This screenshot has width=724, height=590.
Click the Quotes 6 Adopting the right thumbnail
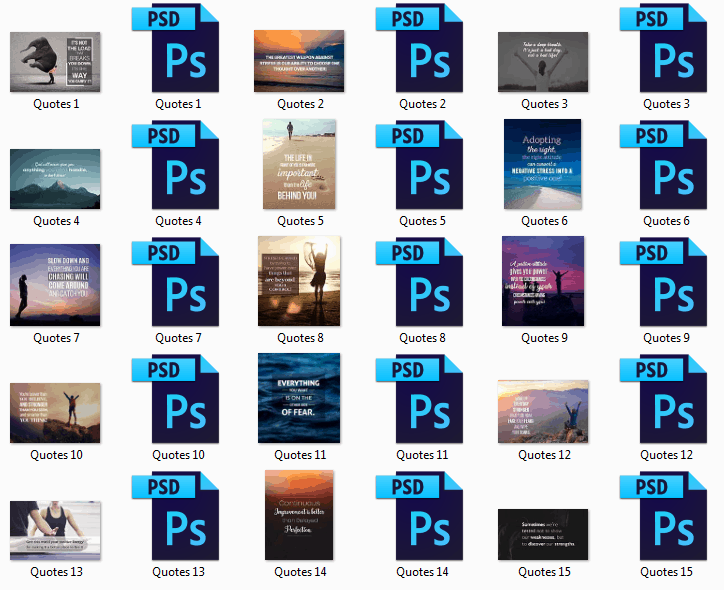(x=543, y=164)
